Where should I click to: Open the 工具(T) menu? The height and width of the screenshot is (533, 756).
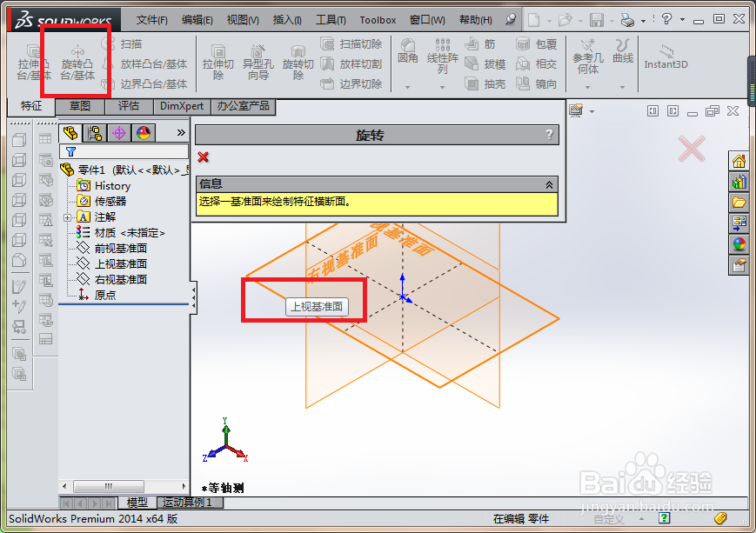click(331, 20)
